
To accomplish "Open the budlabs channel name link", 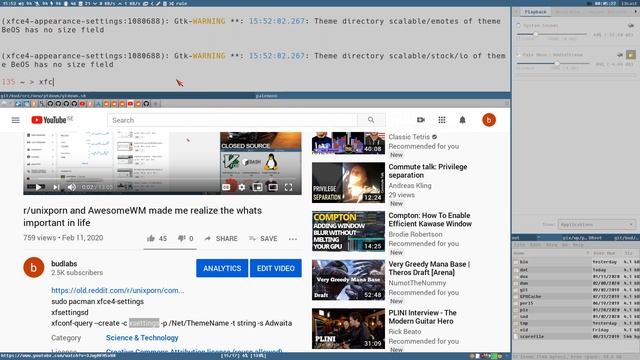I will [64, 264].
